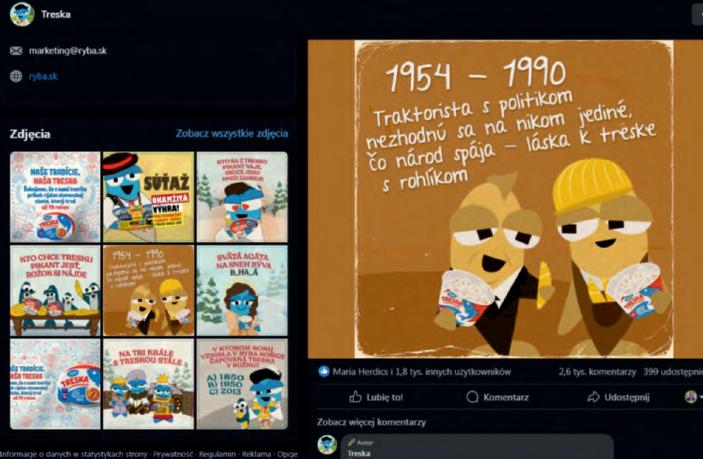703x459 pixels.
Task: Open the Regulamin footer link
Action: [x=217, y=454]
